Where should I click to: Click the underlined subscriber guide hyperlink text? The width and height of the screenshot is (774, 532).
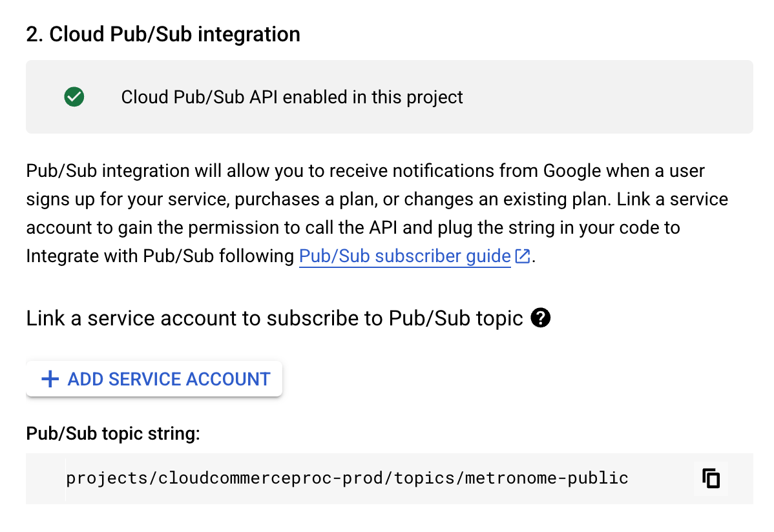pos(404,256)
